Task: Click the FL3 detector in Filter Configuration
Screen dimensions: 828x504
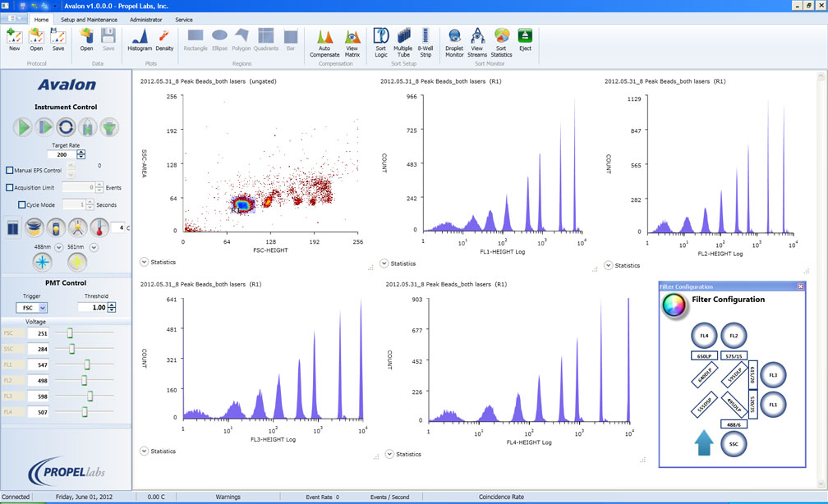Action: (x=773, y=375)
